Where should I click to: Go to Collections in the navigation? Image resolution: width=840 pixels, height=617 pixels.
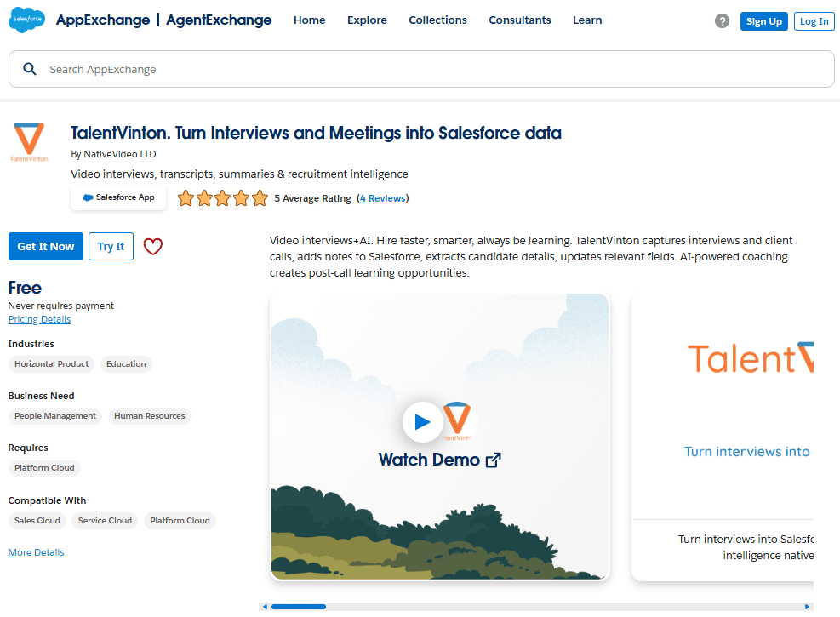pos(437,20)
